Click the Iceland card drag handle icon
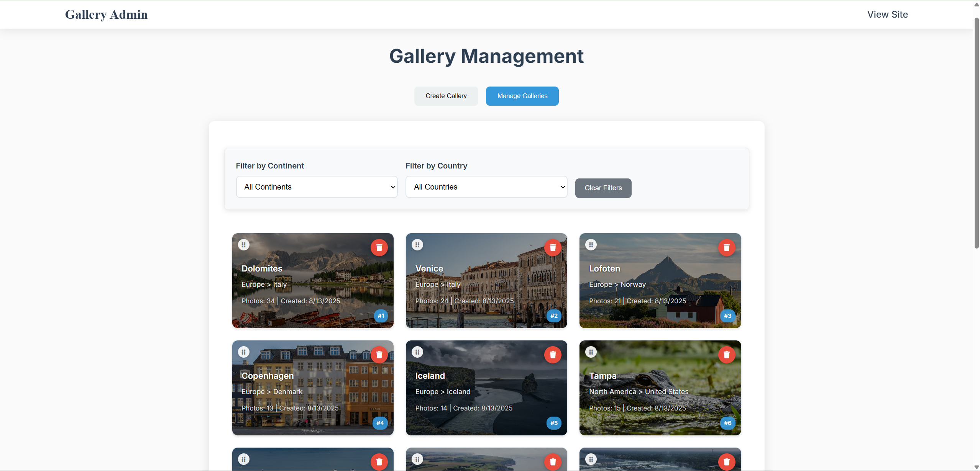 tap(417, 352)
